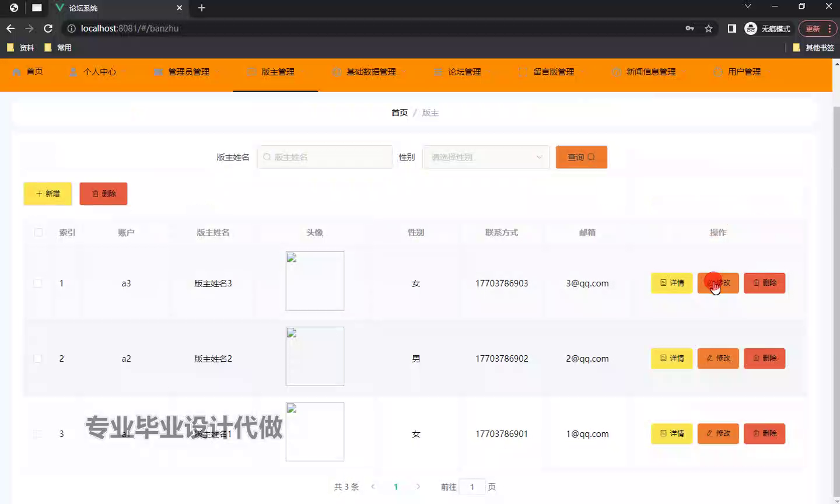Click the 账户 column header
Viewport: 840px width, 504px height.
[126, 232]
